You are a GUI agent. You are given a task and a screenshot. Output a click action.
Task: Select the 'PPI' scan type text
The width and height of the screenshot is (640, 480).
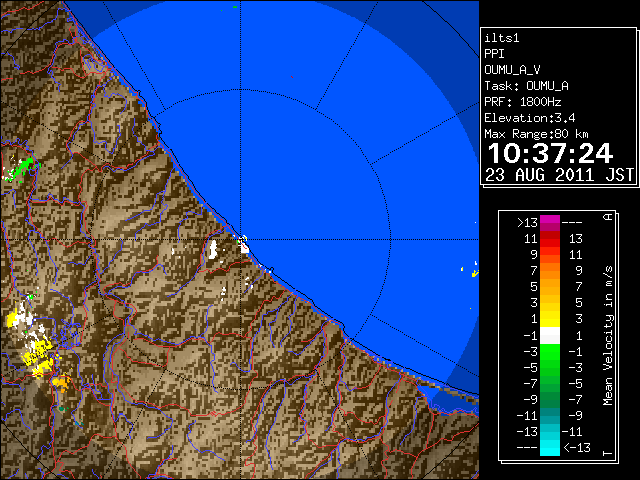click(x=494, y=54)
